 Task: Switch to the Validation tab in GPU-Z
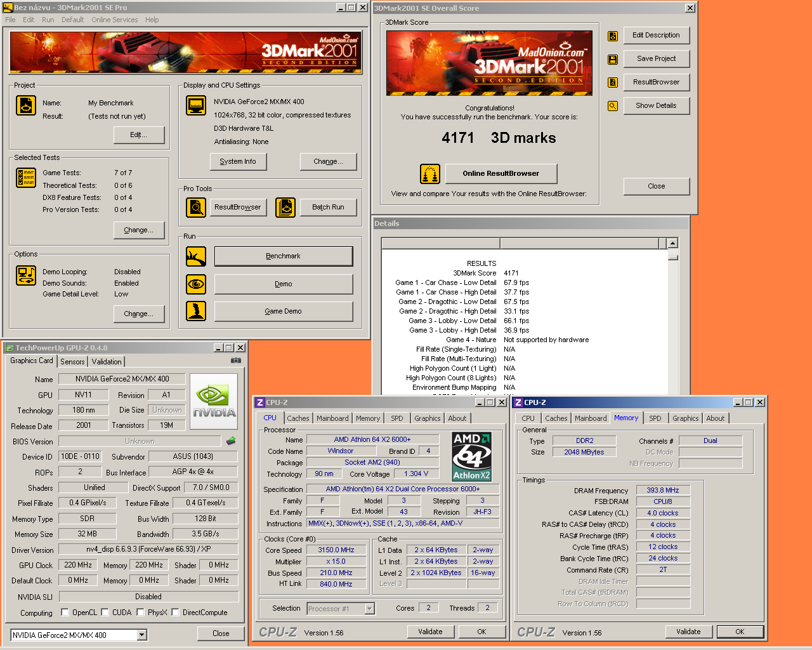tap(107, 361)
